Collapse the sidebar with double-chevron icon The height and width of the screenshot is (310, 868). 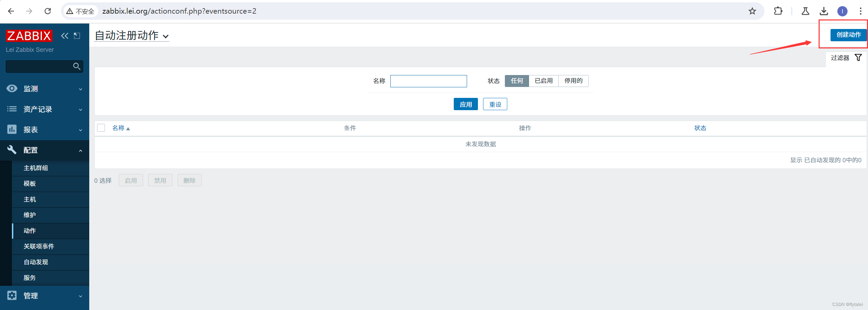click(65, 36)
